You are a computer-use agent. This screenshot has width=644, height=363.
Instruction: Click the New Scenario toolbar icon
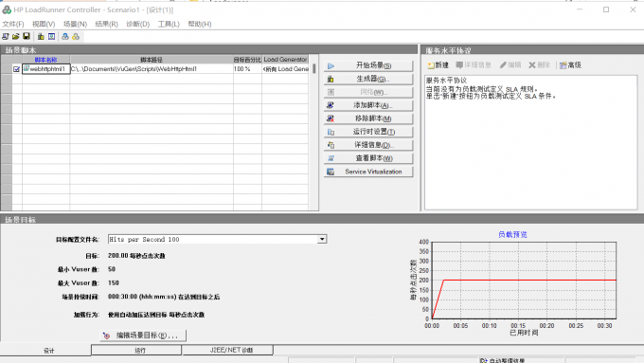pyautogui.click(x=6, y=37)
